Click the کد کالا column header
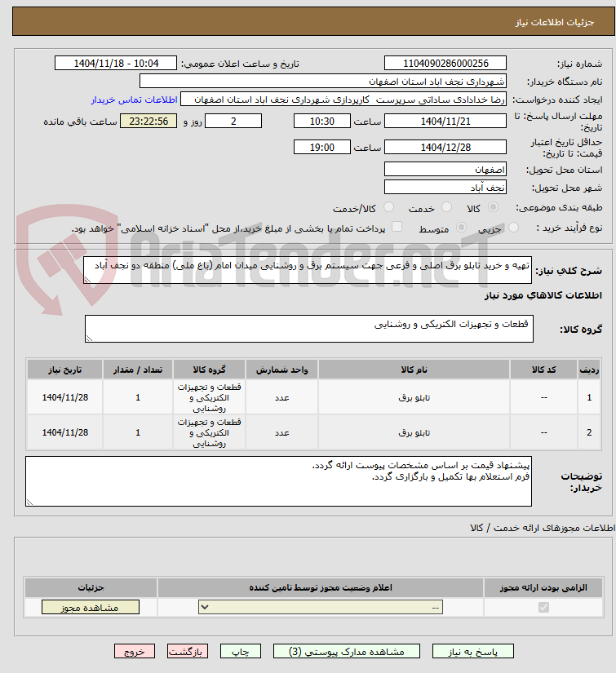This screenshot has height=673, width=616. point(544,370)
